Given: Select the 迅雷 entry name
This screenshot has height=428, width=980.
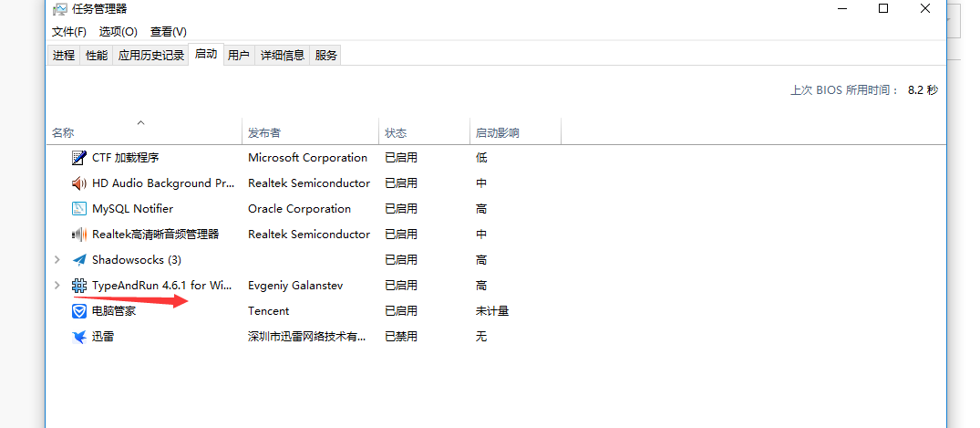Looking at the screenshot, I should tap(103, 337).
